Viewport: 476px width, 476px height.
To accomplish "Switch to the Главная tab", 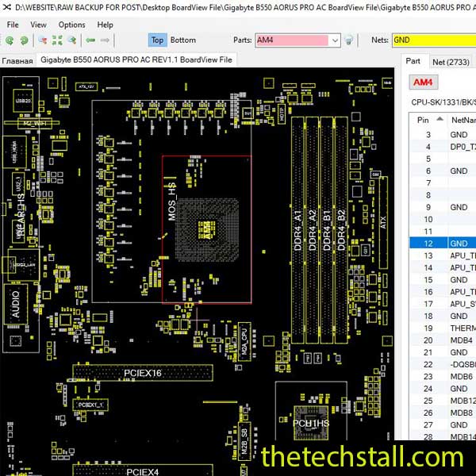I will coord(17,61).
